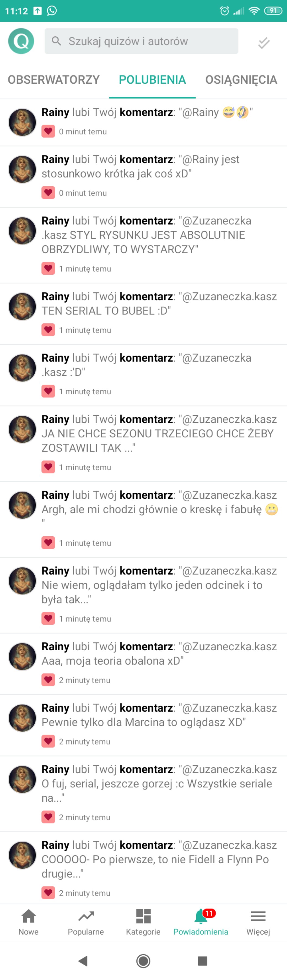Tap Rainy's avatar in the first notification

(x=22, y=122)
